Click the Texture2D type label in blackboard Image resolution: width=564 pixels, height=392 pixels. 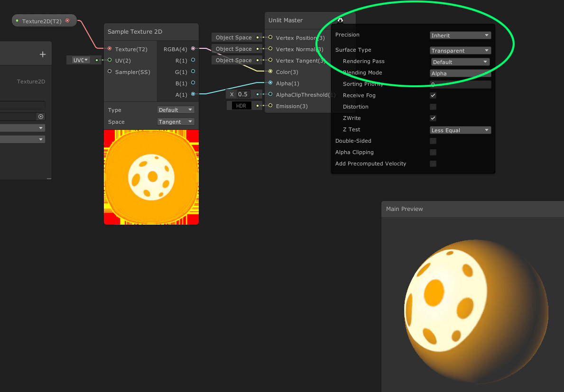pyautogui.click(x=31, y=82)
